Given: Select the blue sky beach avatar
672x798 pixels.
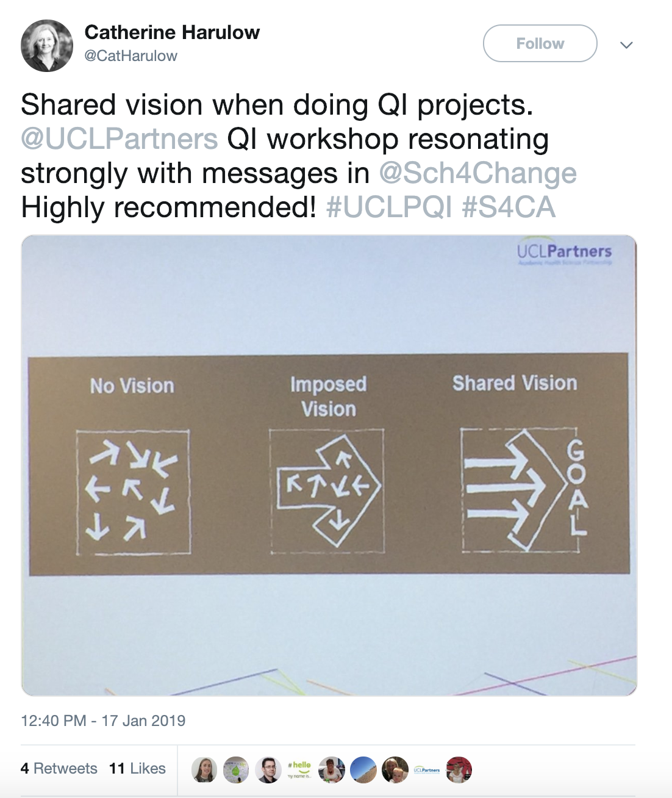Looking at the screenshot, I should (x=363, y=769).
